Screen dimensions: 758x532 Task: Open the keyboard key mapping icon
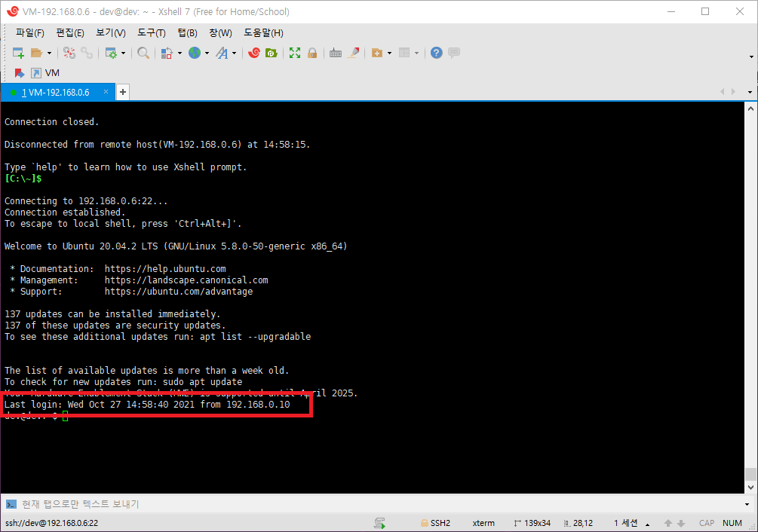pos(336,53)
